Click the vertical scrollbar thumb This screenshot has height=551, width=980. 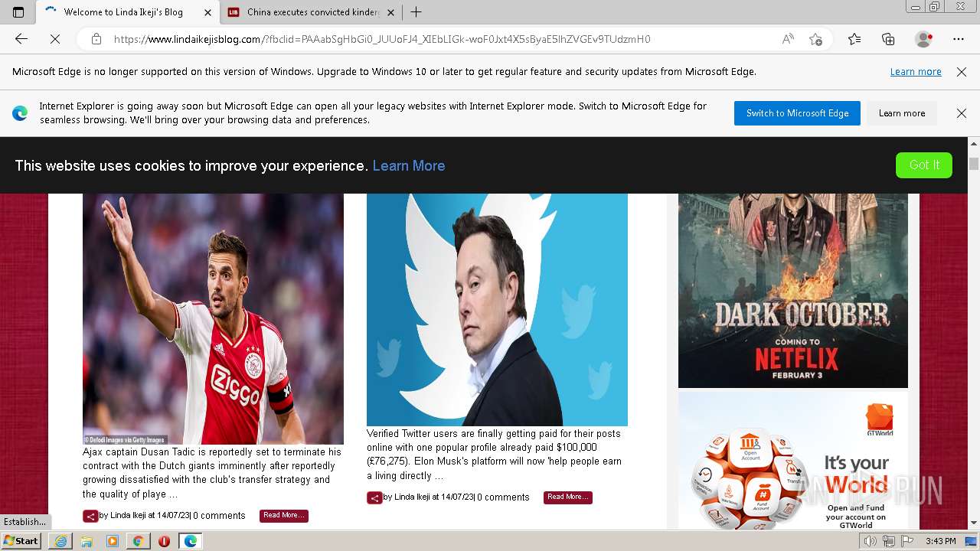(974, 164)
